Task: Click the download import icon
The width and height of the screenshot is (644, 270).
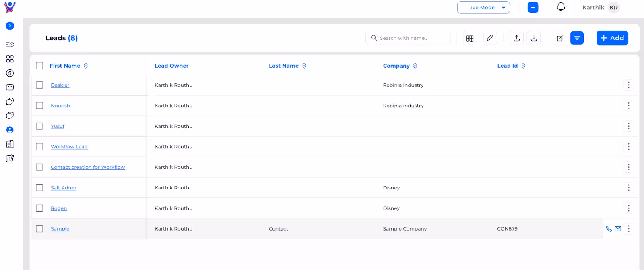Action: point(534,38)
